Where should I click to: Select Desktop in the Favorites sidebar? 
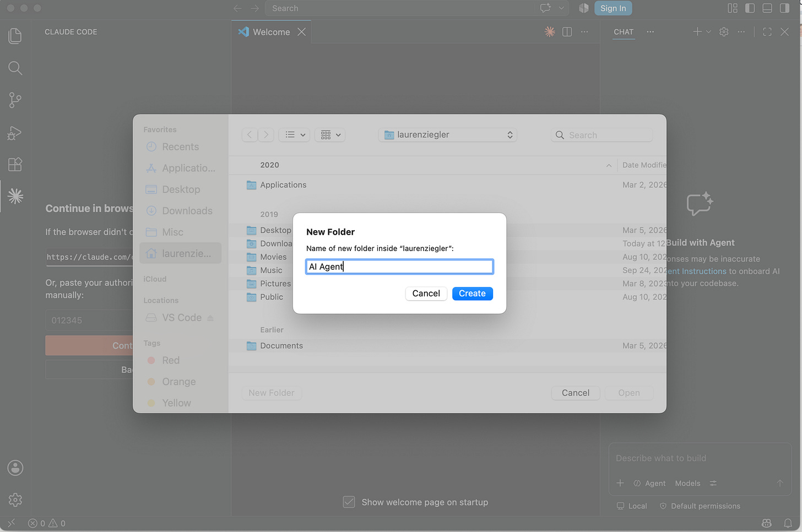tap(180, 189)
